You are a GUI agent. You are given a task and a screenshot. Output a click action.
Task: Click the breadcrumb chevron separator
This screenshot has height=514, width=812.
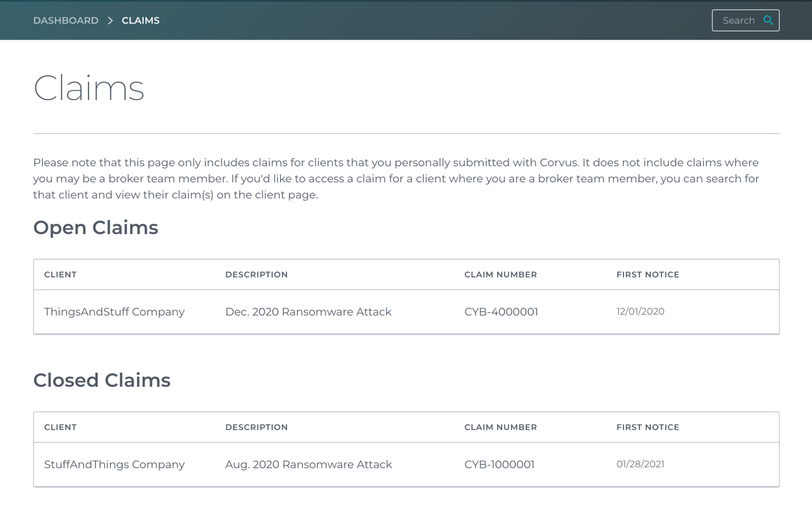click(110, 21)
